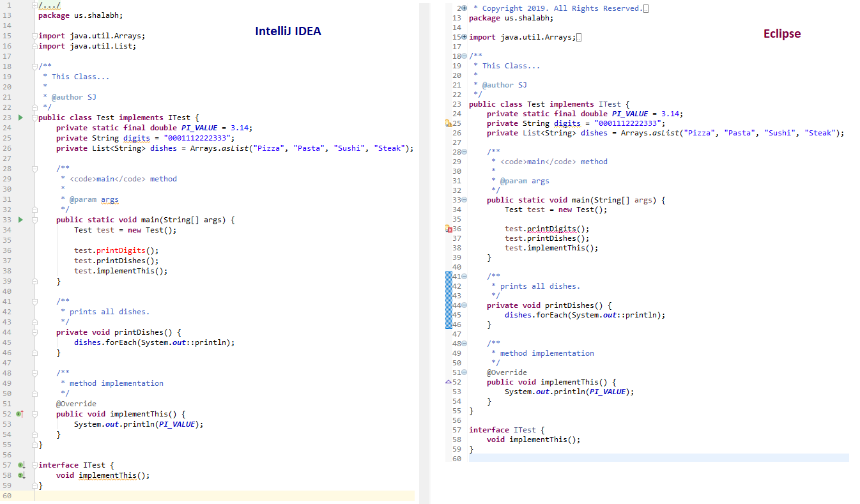Click '@author SJ' tag in IntelliJ
860x504 pixels.
coord(74,97)
